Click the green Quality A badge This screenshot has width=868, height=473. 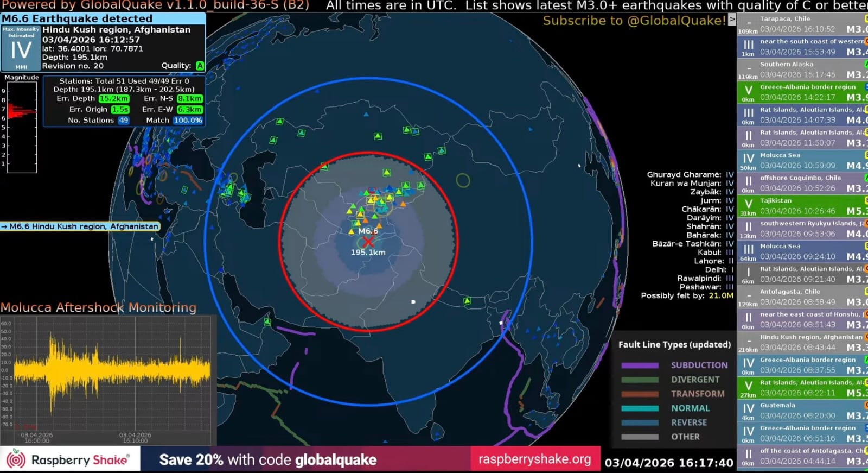[x=200, y=66]
